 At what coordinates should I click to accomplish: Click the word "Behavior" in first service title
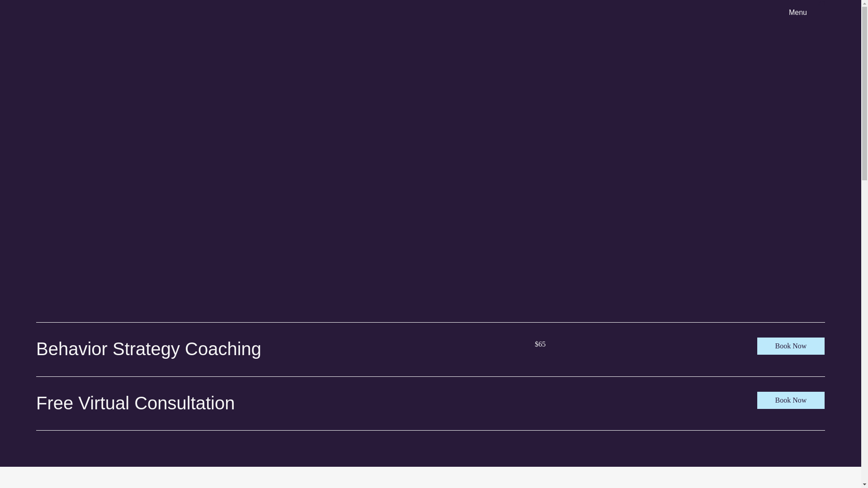(x=71, y=349)
